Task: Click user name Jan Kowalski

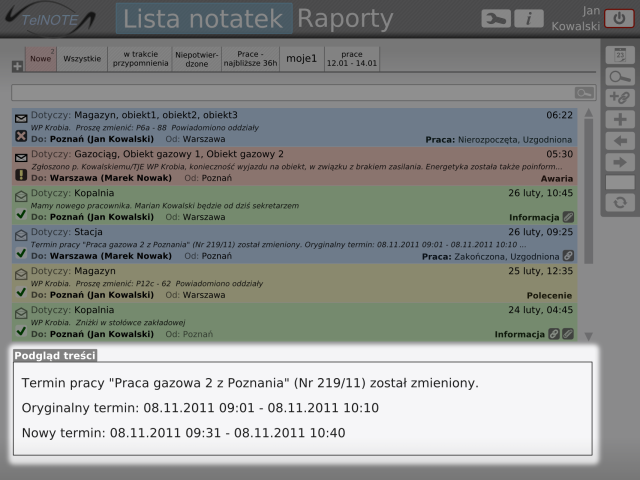Action: coord(576,18)
